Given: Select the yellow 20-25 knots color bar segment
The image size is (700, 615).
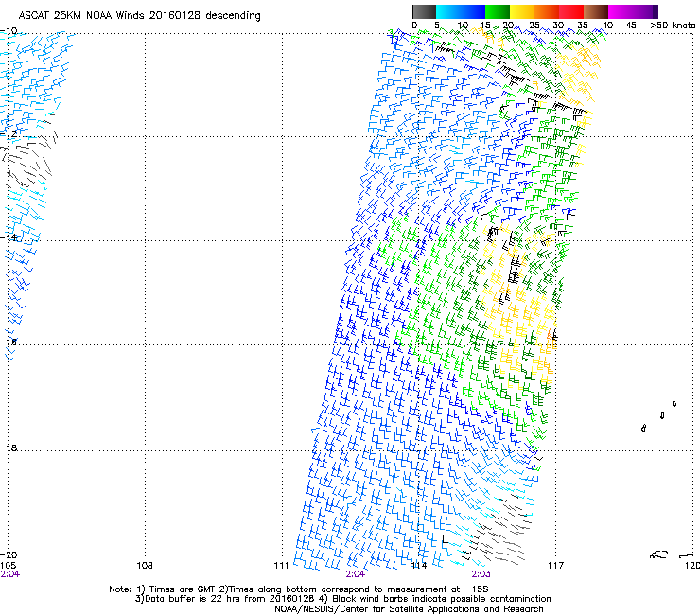Looking at the screenshot, I should click(522, 11).
